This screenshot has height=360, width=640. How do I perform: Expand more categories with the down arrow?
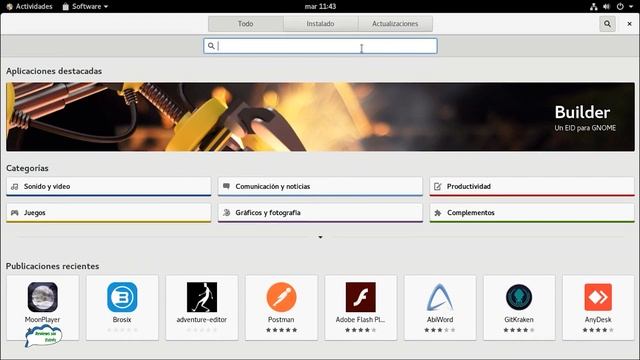coord(320,237)
